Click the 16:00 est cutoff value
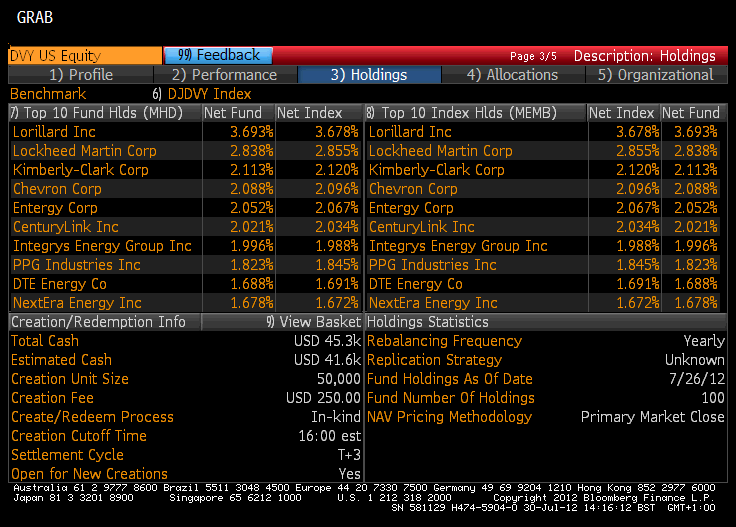Image resolution: width=736 pixels, height=527 pixels. (x=330, y=436)
